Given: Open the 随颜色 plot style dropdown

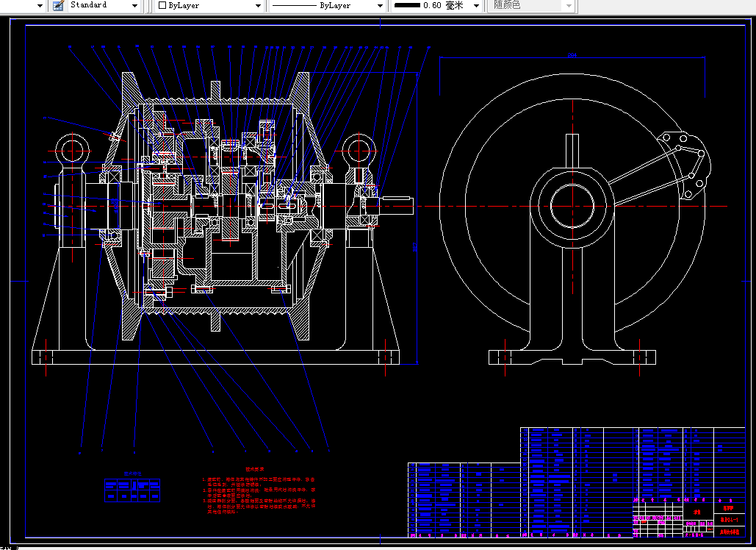Looking at the screenshot, I should pyautogui.click(x=532, y=5).
